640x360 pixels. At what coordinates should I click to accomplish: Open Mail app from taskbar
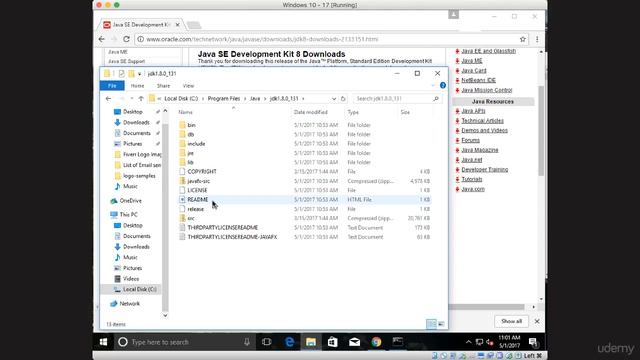click(x=354, y=342)
